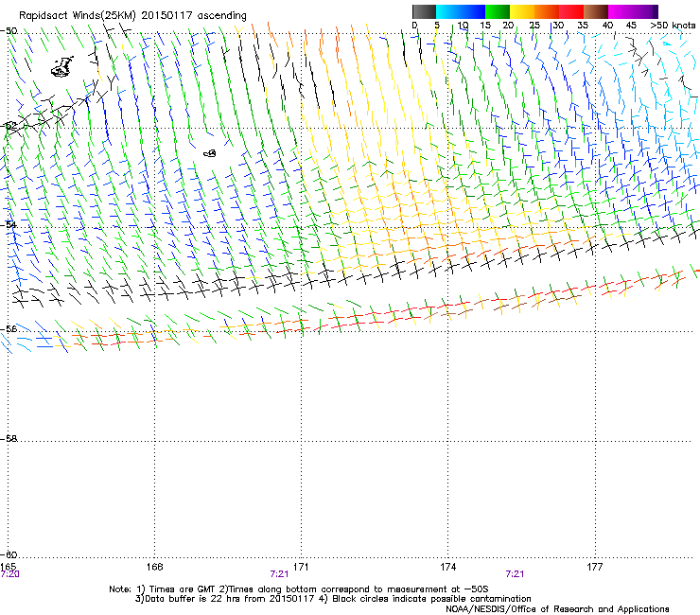The image size is (700, 615).
Task: Click the green 15-20 knots legend swatch
Action: [498, 11]
